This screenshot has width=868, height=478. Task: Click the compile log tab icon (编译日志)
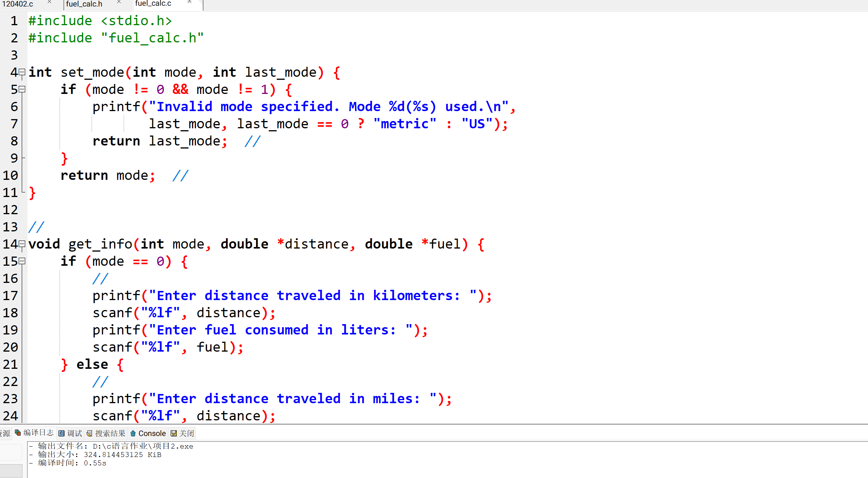click(18, 433)
